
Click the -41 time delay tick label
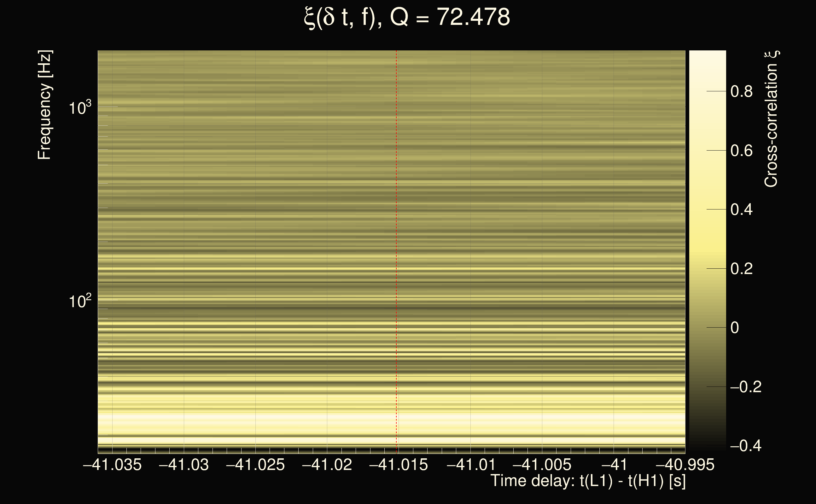tap(614, 465)
